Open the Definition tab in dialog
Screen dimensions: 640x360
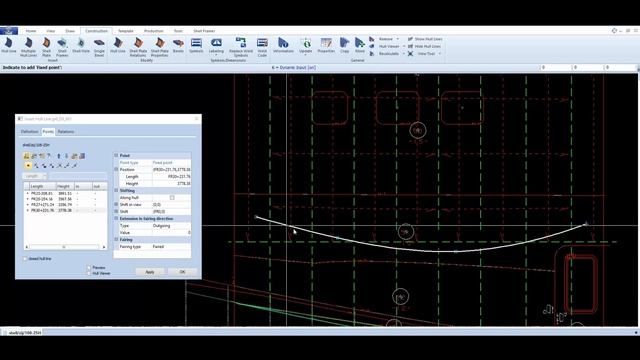coord(30,132)
